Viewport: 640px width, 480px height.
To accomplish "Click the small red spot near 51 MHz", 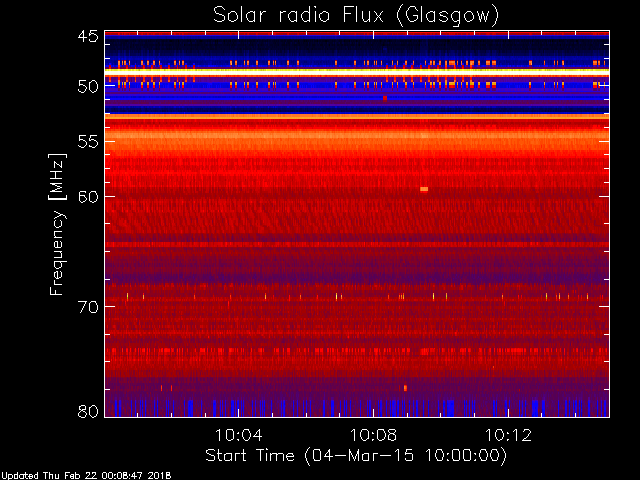I will pos(385,98).
